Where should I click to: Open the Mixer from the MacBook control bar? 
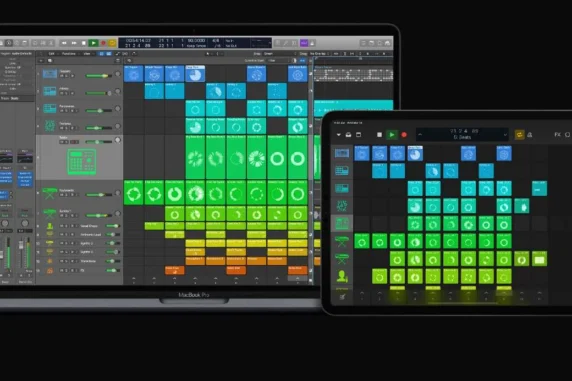click(43, 43)
